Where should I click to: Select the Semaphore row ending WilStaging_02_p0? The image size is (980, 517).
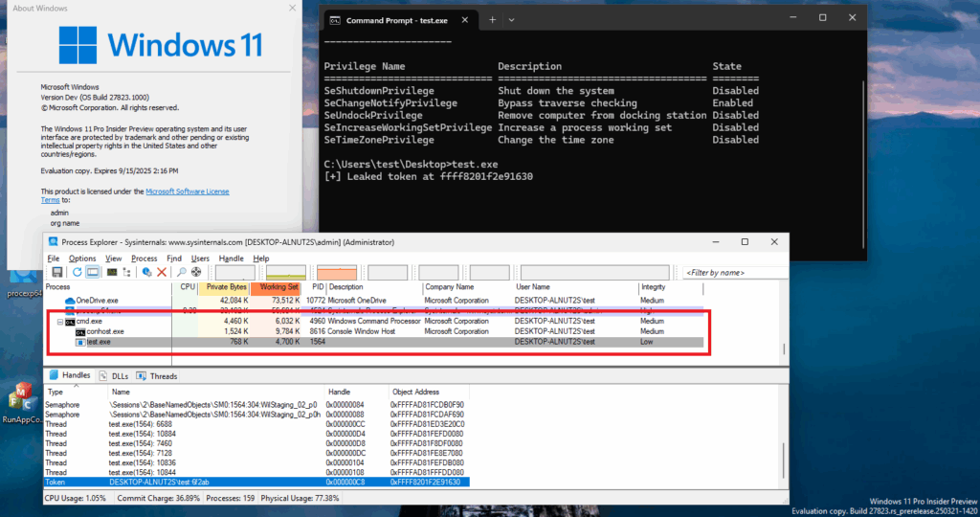point(256,404)
